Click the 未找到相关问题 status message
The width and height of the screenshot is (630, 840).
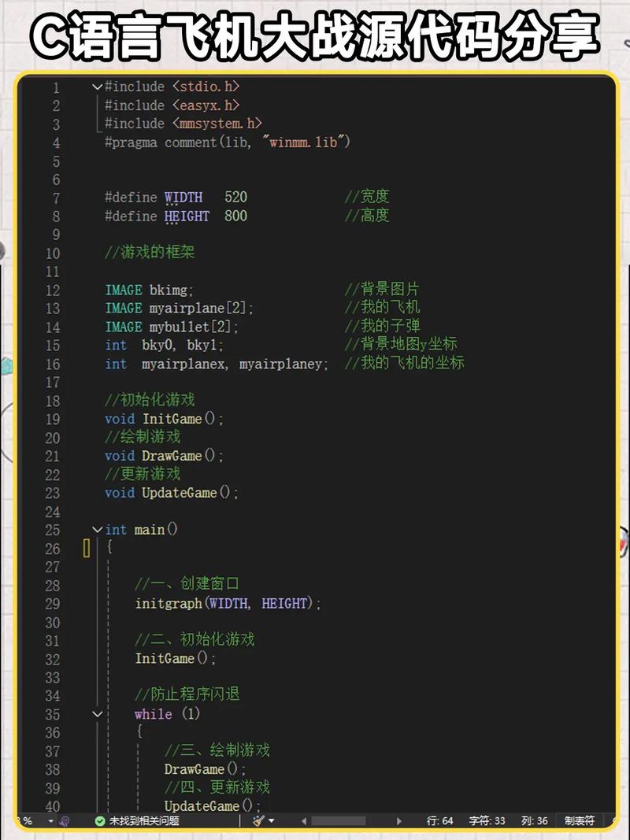146,821
